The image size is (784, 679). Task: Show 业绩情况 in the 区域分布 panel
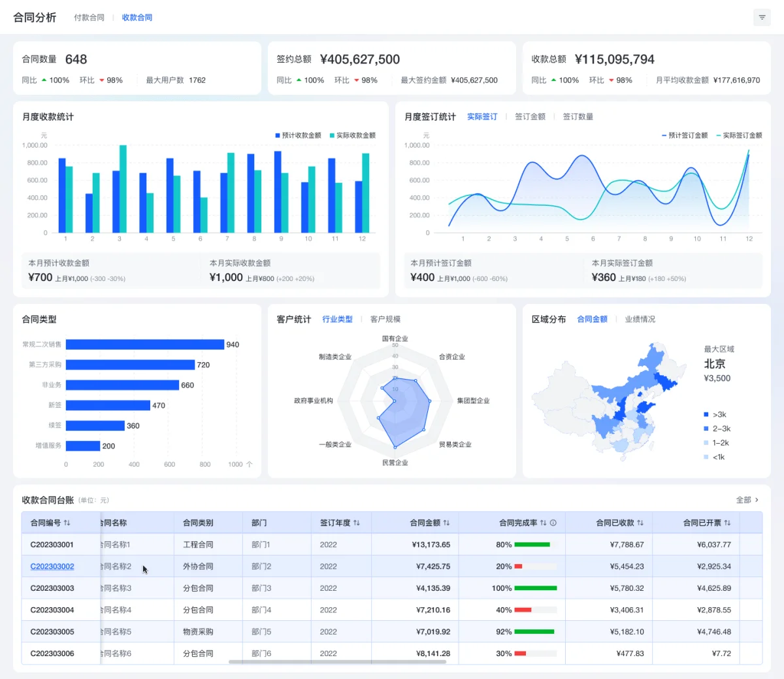640,320
